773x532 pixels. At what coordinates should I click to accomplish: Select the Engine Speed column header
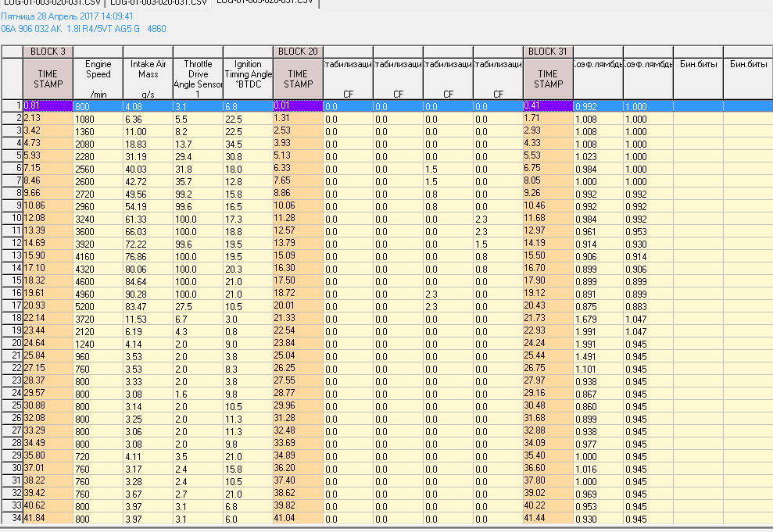(x=98, y=79)
